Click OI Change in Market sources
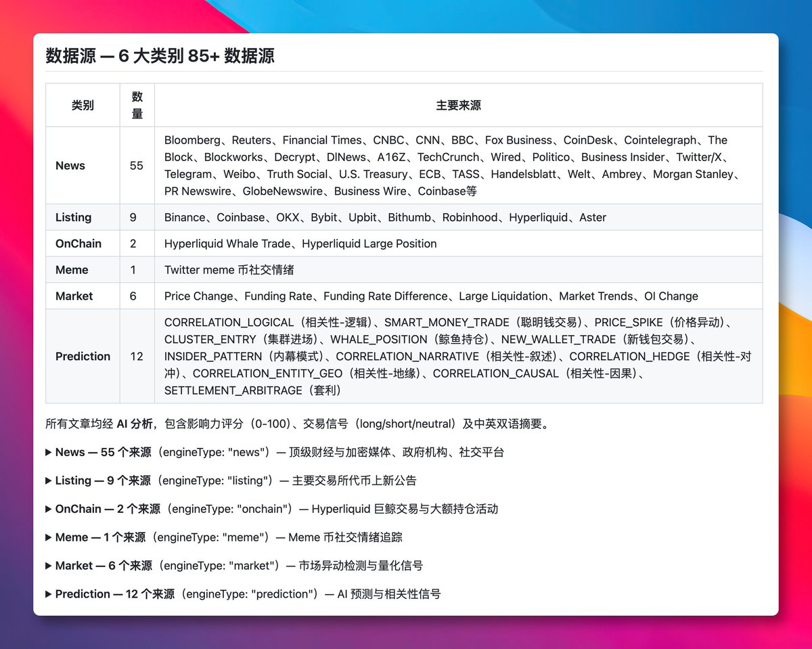Screen dimensions: 812x649 pos(670,296)
